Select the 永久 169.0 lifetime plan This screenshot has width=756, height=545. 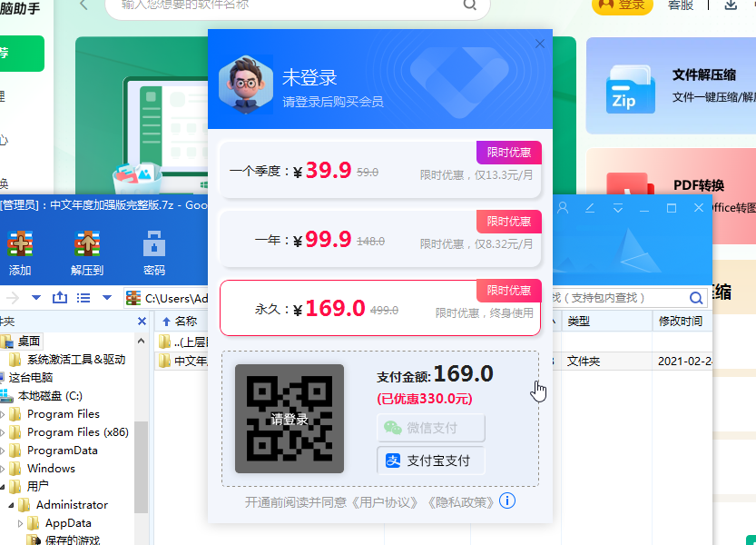click(380, 310)
